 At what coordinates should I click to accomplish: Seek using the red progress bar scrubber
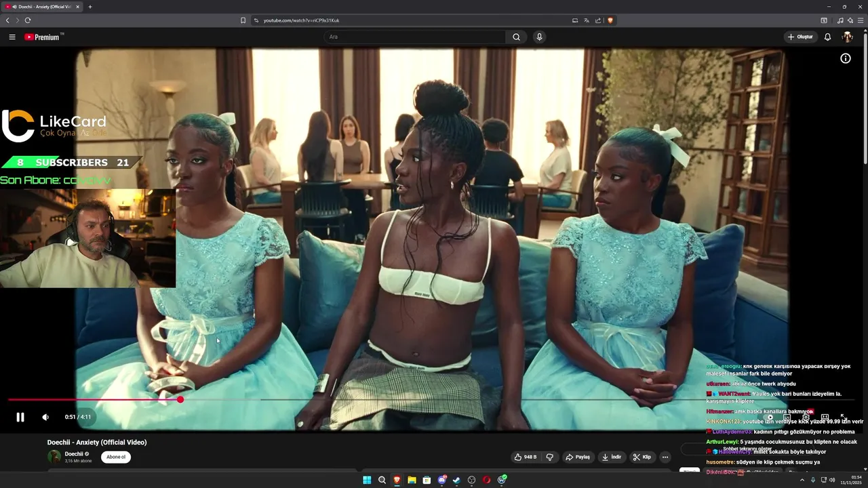tap(180, 399)
